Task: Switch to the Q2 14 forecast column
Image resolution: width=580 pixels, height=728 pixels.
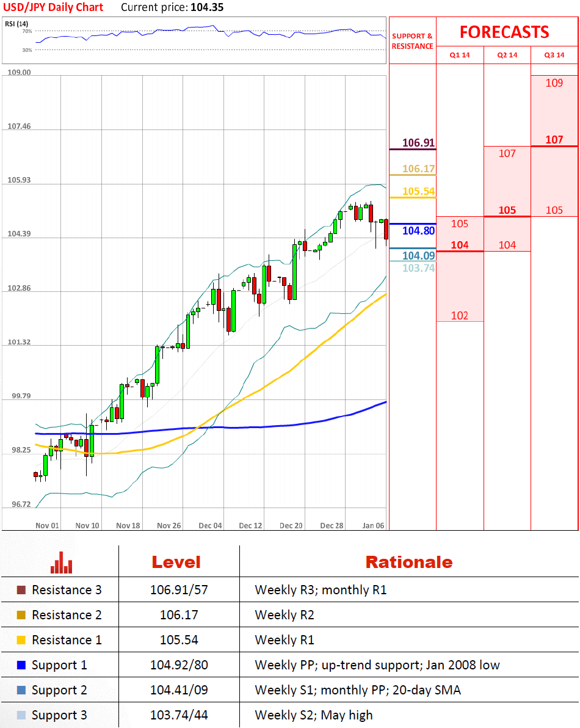Action: point(507,55)
